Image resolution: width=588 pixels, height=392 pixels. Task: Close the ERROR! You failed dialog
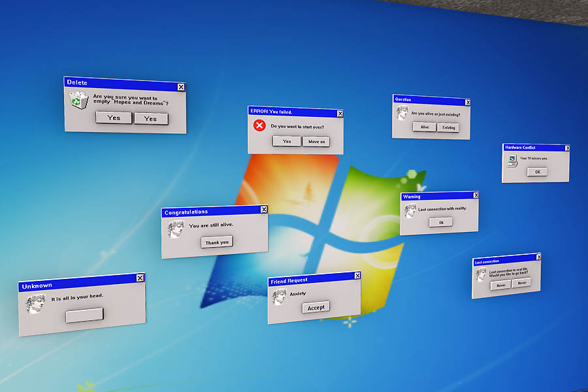click(340, 114)
